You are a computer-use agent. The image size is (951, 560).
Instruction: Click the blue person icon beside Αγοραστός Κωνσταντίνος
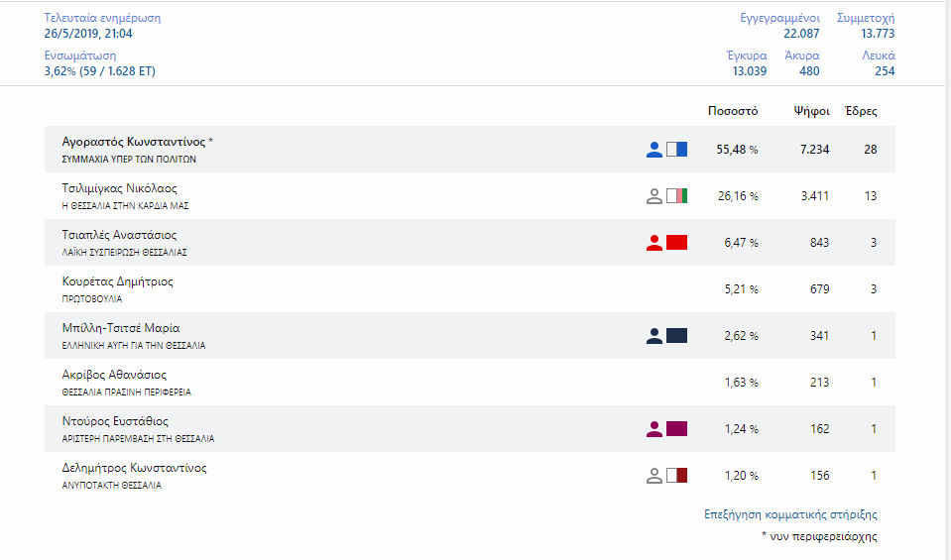coord(654,150)
